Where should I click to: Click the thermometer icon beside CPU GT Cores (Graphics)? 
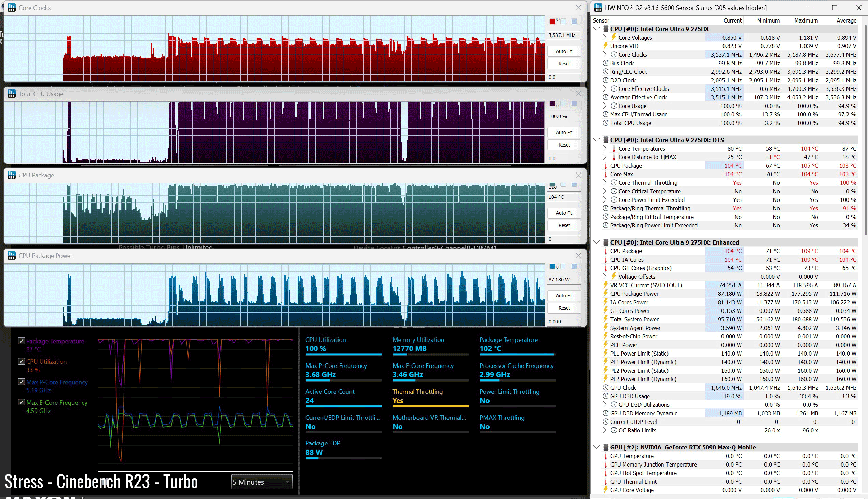click(606, 268)
